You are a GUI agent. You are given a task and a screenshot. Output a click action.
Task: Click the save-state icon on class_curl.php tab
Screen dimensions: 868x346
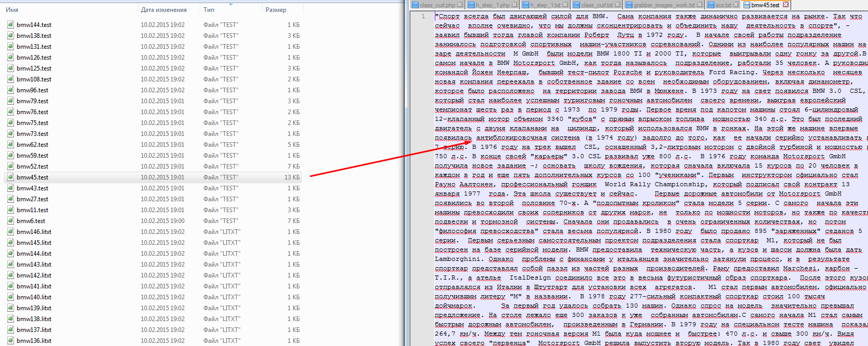415,5
